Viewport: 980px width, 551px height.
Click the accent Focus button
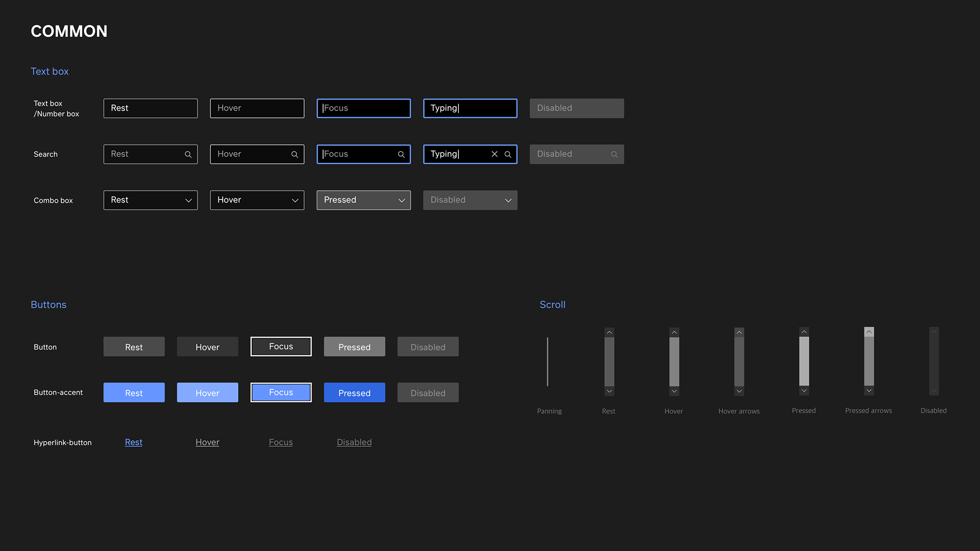click(x=281, y=392)
